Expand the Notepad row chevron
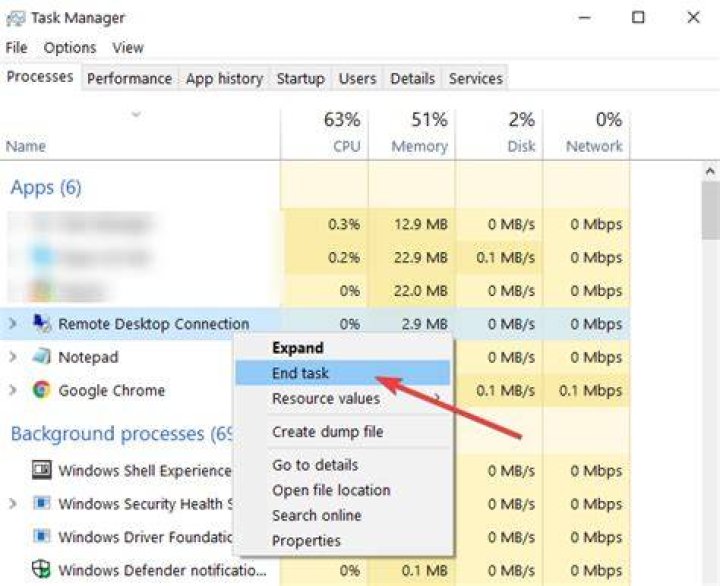Screen dimensions: 720x586 (x=13, y=357)
